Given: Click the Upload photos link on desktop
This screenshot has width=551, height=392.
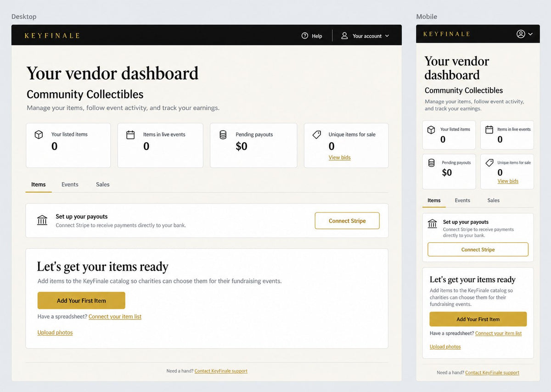Looking at the screenshot, I should point(55,332).
